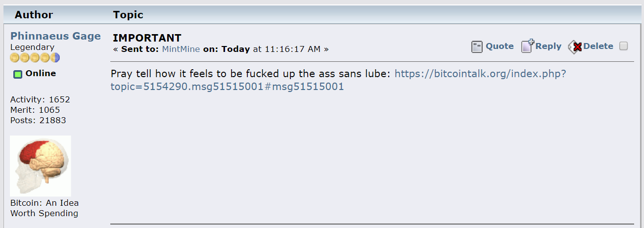Click the Topic column header

coord(128,15)
